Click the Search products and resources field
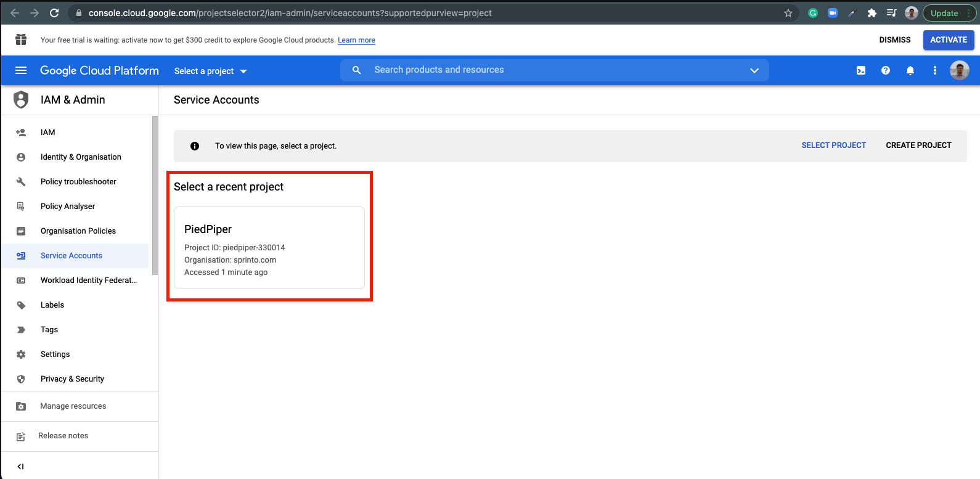Screen dimensions: 980x479 tap(555, 70)
